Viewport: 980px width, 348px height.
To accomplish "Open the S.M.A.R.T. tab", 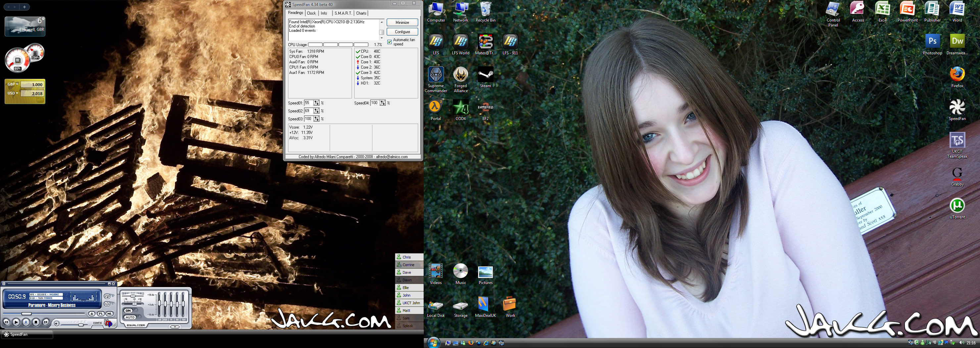I will click(x=343, y=13).
